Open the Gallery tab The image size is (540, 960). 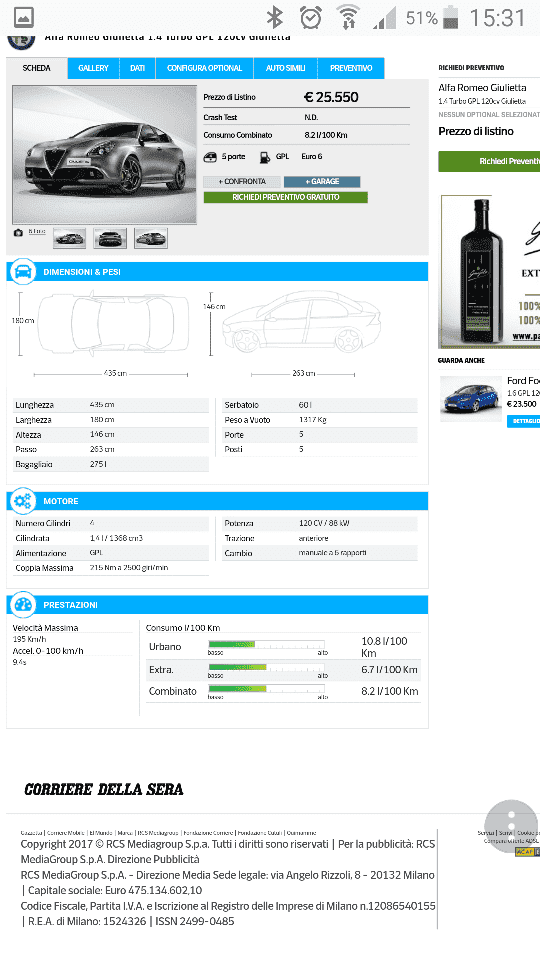[93, 68]
